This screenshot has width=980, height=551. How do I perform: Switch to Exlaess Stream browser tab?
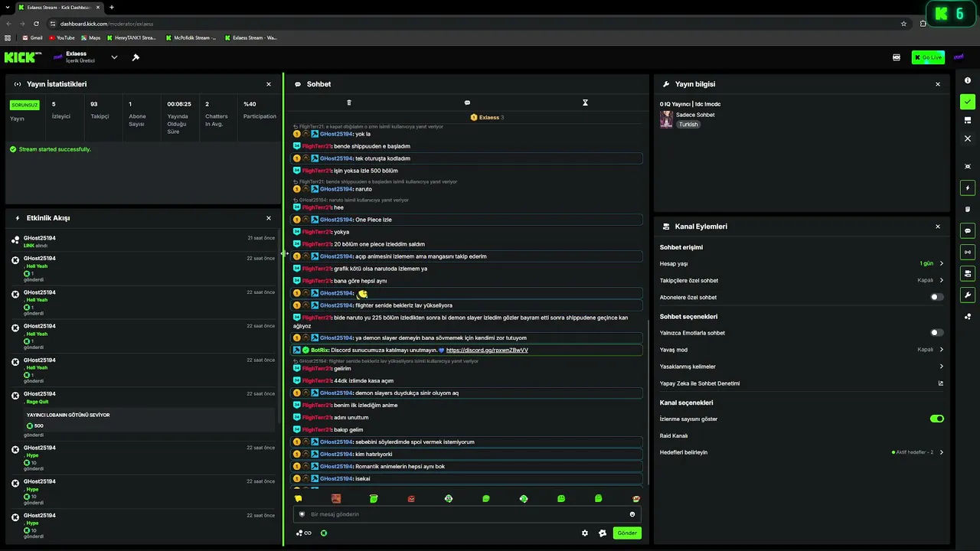click(x=58, y=8)
